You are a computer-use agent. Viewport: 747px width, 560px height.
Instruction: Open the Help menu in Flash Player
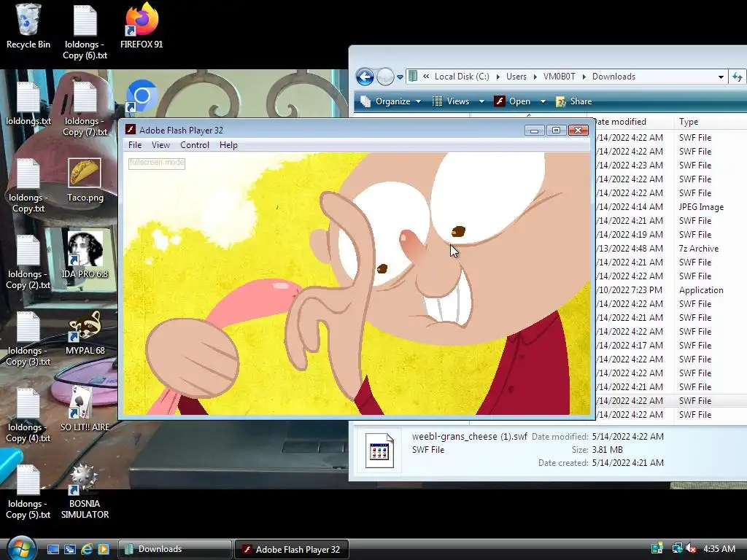tap(228, 145)
